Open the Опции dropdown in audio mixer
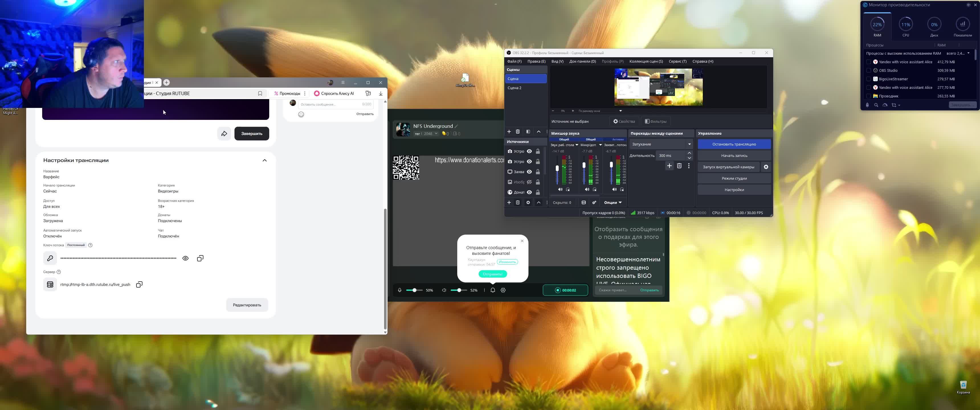This screenshot has height=410, width=980. click(612, 202)
